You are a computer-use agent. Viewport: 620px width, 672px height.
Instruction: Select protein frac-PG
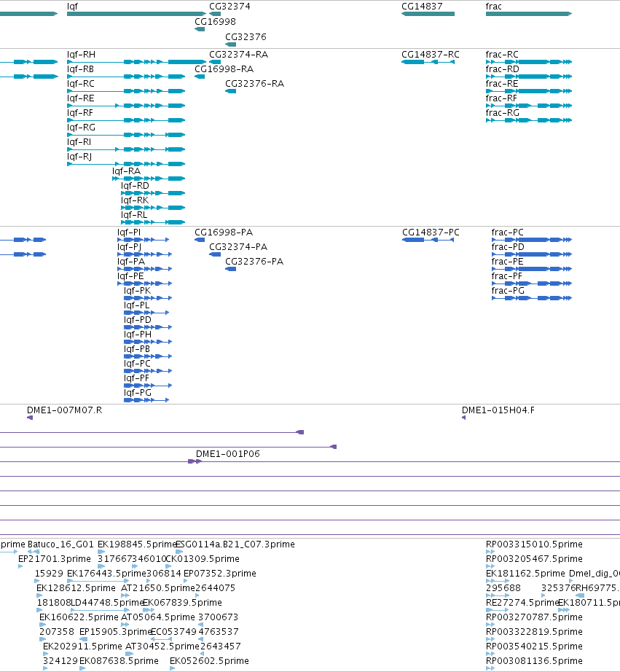[532, 298]
